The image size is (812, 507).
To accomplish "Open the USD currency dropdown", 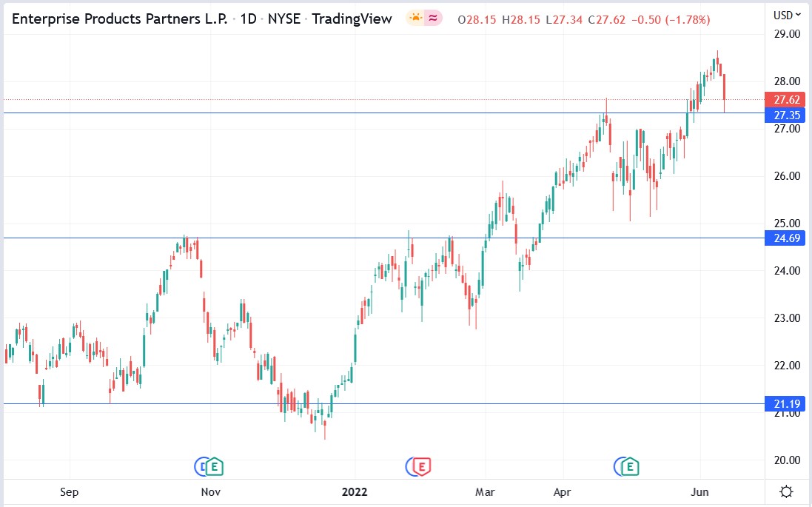I will pyautogui.click(x=787, y=16).
